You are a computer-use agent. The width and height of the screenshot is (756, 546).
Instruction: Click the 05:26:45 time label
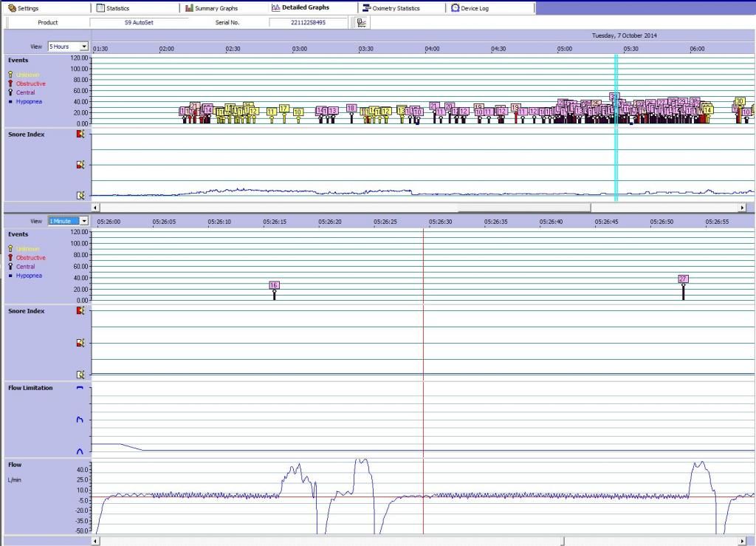pos(607,222)
